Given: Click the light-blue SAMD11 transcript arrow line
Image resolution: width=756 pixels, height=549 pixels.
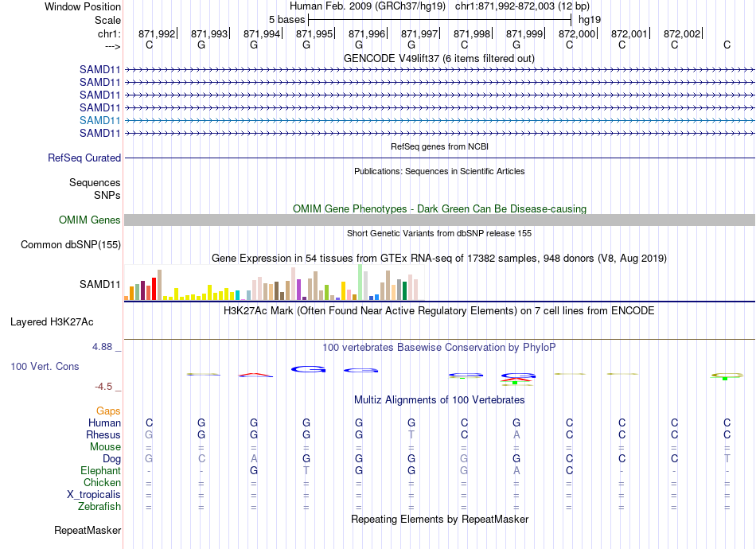Looking at the screenshot, I should coord(439,120).
